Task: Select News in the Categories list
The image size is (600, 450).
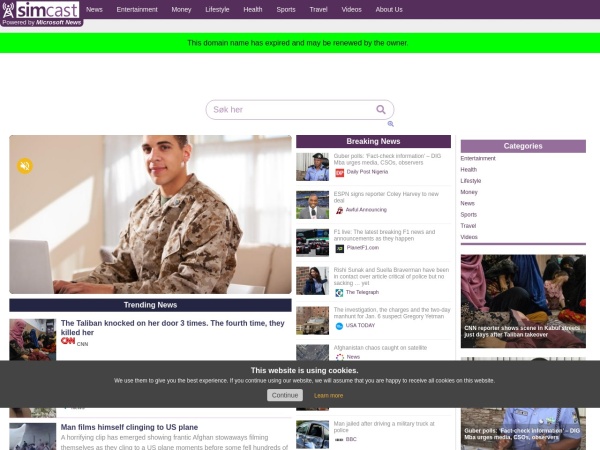Action: pyautogui.click(x=468, y=203)
